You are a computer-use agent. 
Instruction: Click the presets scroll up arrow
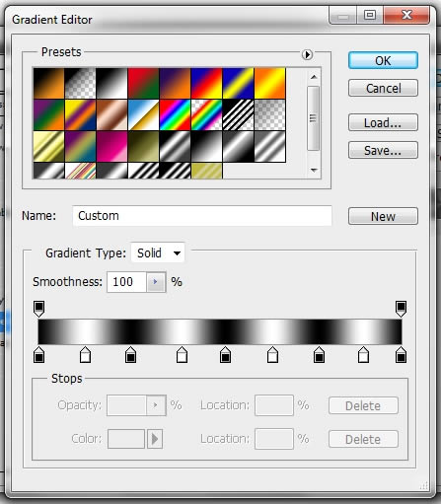point(314,77)
